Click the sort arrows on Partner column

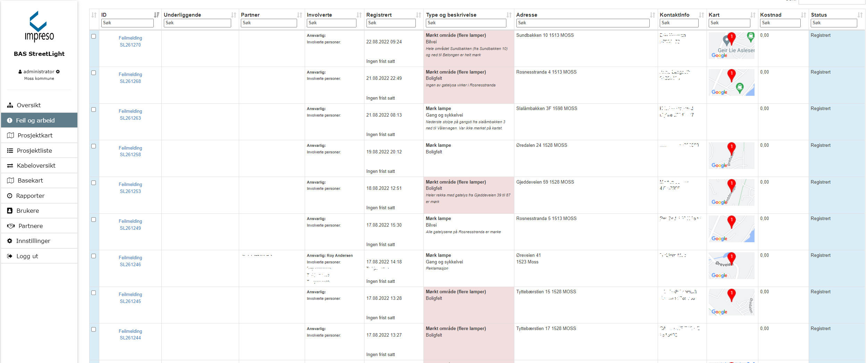point(300,15)
